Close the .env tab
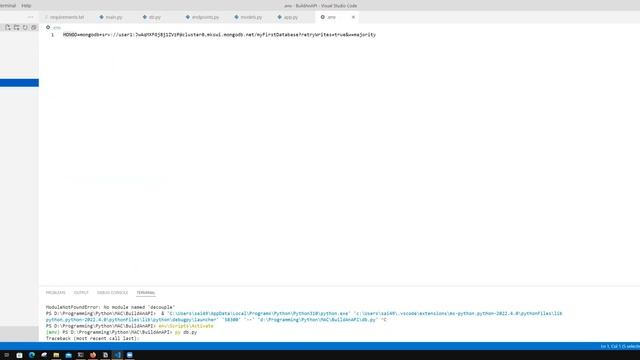Screen dimensions: 640x360 point(353,17)
